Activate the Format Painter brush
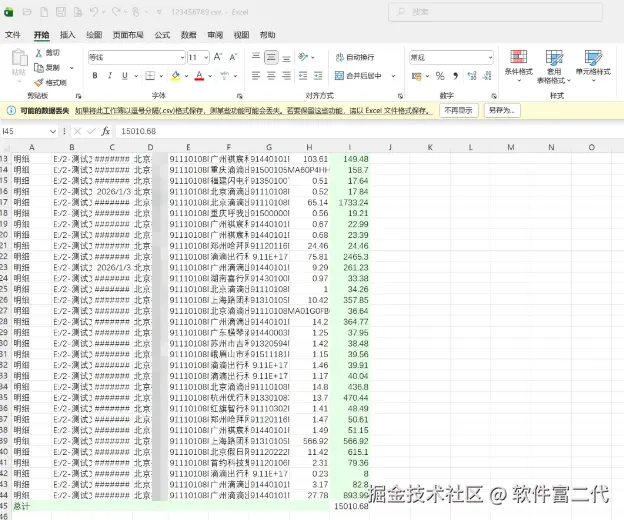The width and height of the screenshot is (624, 520). pyautogui.click(x=39, y=83)
